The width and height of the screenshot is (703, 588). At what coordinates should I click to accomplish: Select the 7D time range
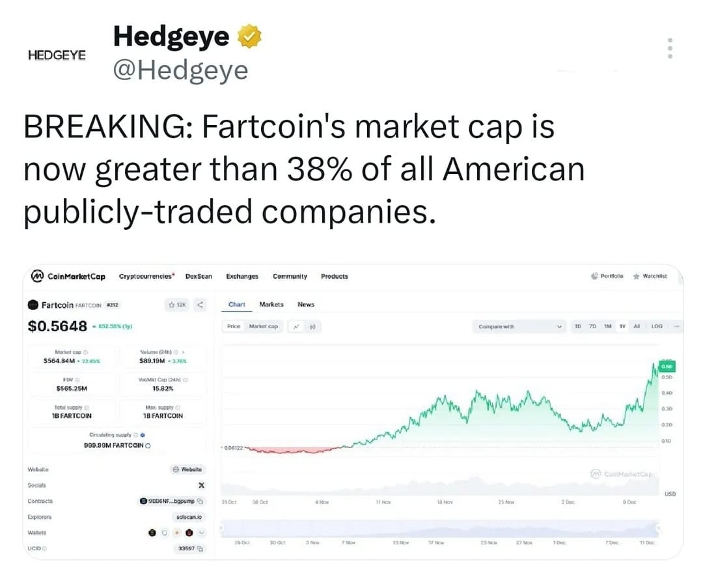tap(592, 326)
